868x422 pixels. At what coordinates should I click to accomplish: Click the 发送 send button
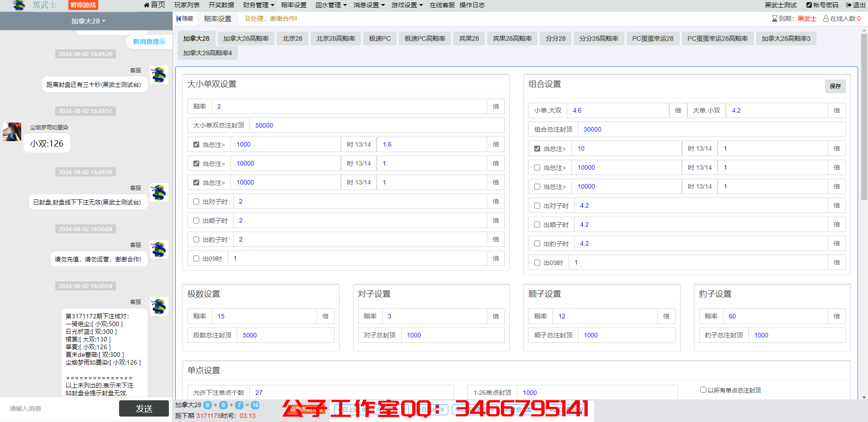click(144, 408)
